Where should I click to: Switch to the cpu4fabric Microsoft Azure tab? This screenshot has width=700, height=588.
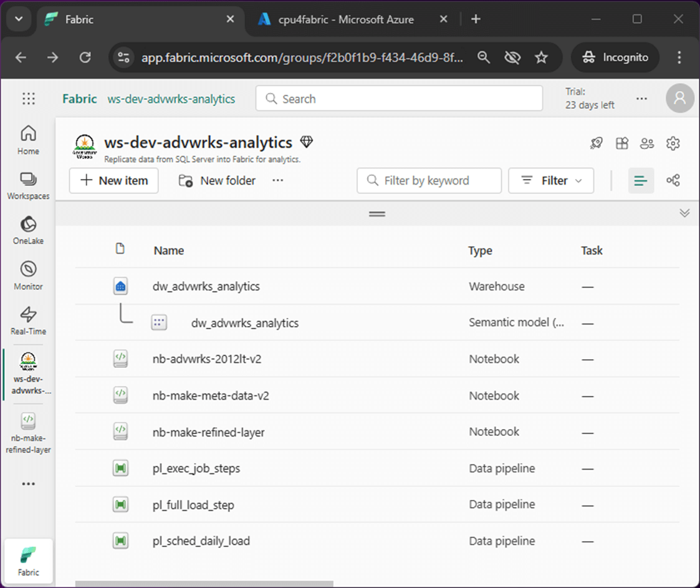point(345,19)
